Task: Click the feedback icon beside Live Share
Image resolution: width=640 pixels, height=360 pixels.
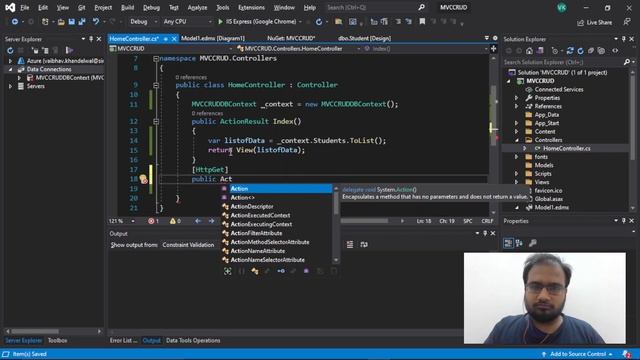Action: pos(627,22)
